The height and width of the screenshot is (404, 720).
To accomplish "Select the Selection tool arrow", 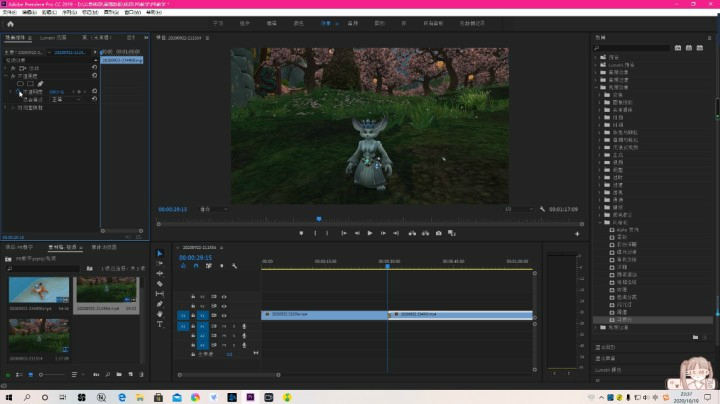I will point(160,253).
